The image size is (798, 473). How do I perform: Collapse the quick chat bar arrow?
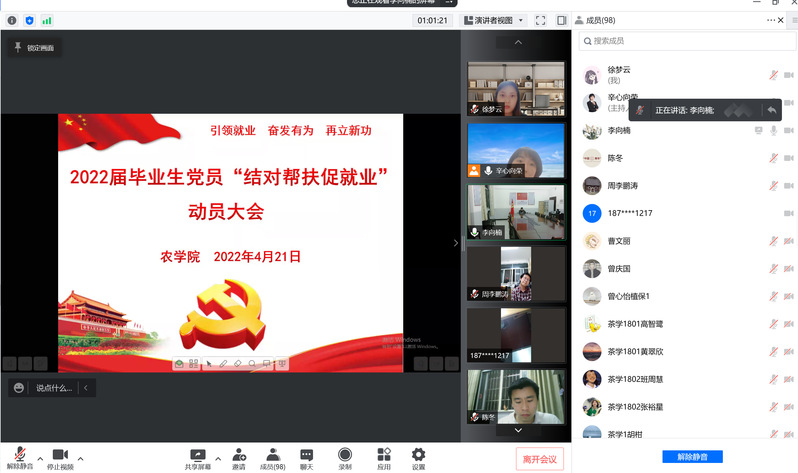86,388
